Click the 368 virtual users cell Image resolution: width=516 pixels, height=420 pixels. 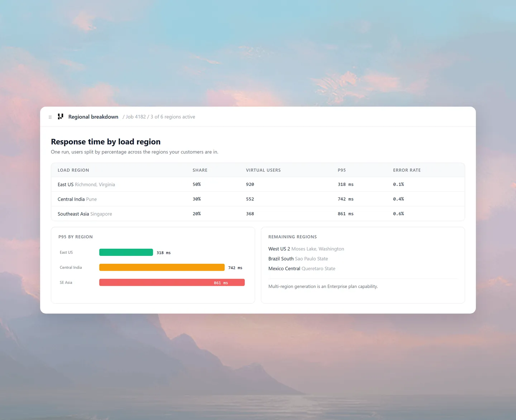250,214
